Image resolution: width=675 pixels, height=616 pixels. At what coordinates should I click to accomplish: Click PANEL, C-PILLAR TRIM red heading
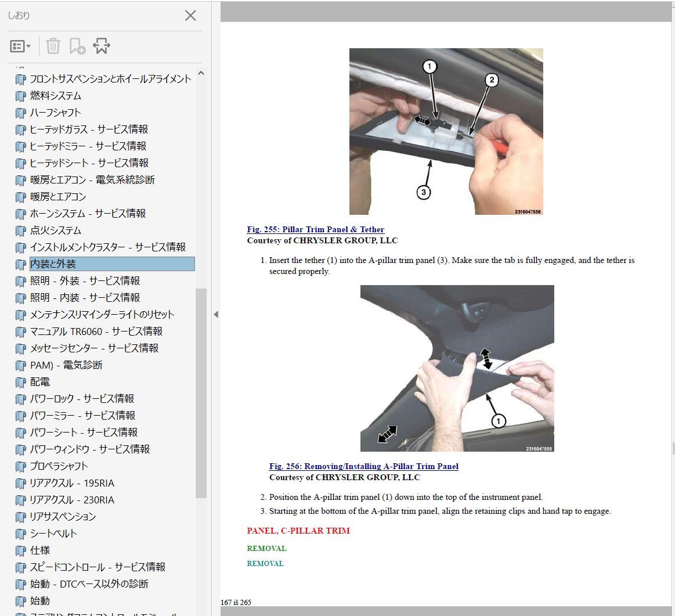coord(298,531)
